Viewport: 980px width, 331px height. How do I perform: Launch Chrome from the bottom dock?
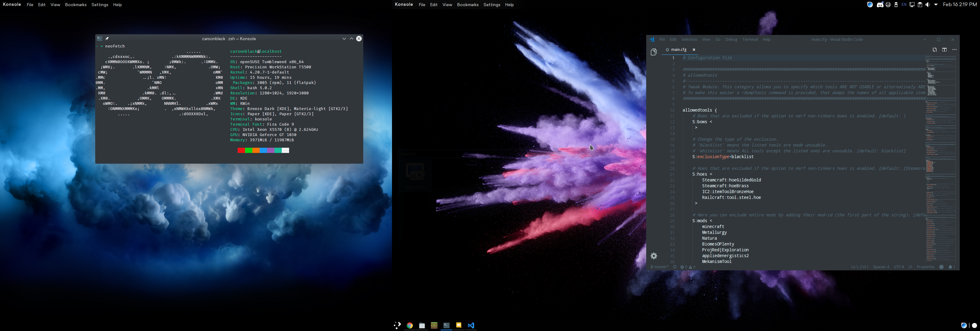(410, 325)
